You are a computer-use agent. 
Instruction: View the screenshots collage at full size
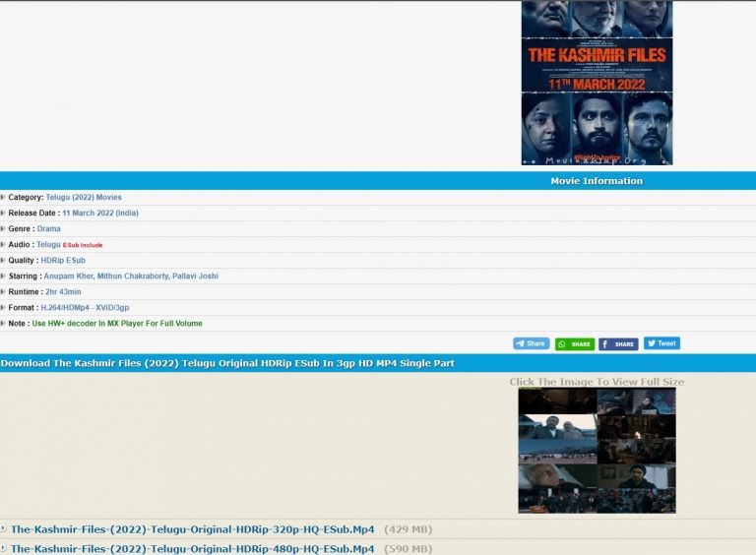(597, 451)
